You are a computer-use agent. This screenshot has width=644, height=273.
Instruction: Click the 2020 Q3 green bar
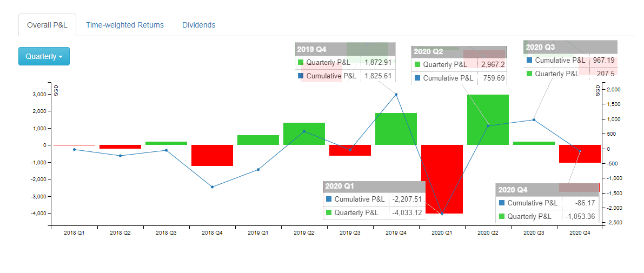click(534, 143)
